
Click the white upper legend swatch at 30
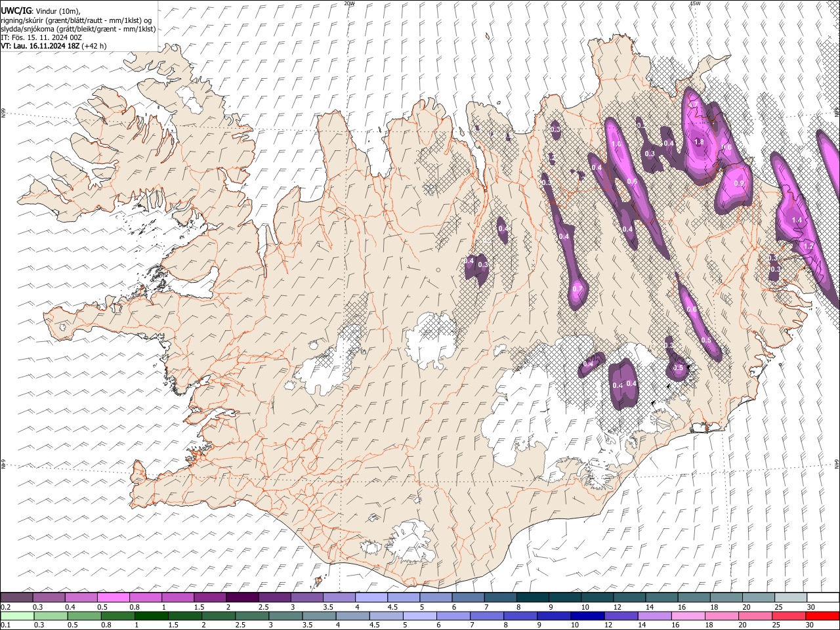[823, 597]
